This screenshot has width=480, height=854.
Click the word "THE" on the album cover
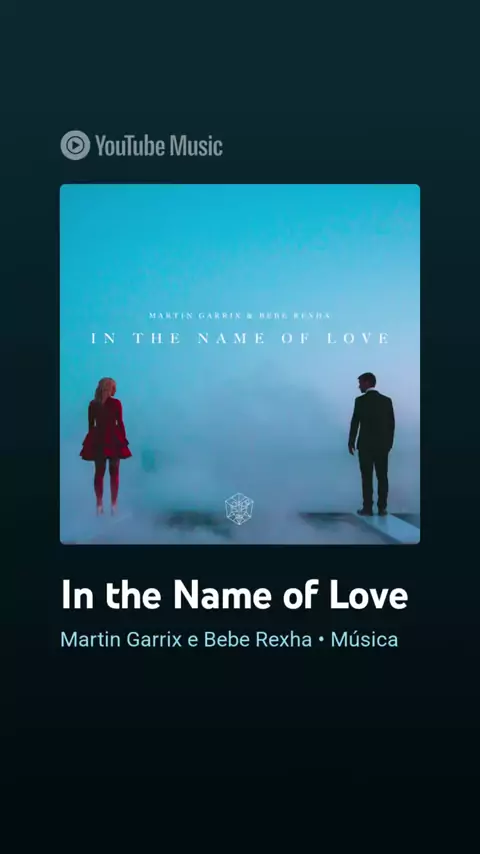pos(157,338)
